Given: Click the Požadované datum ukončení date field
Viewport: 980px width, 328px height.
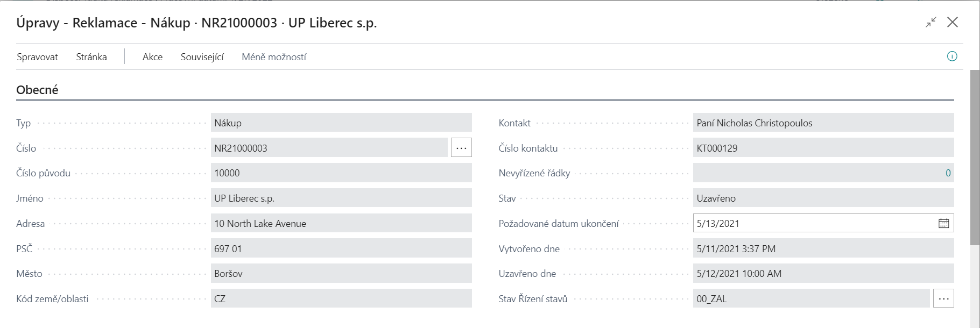Looking at the screenshot, I should [x=813, y=223].
